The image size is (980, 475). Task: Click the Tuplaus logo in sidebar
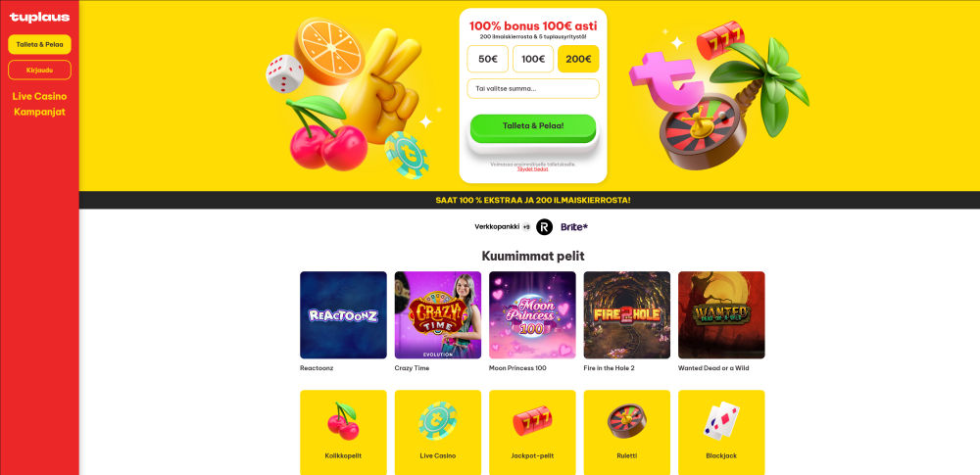(x=39, y=18)
